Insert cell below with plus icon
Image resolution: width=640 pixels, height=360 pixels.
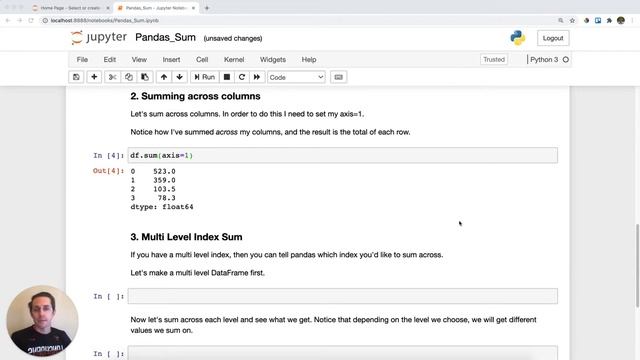[x=94, y=77]
